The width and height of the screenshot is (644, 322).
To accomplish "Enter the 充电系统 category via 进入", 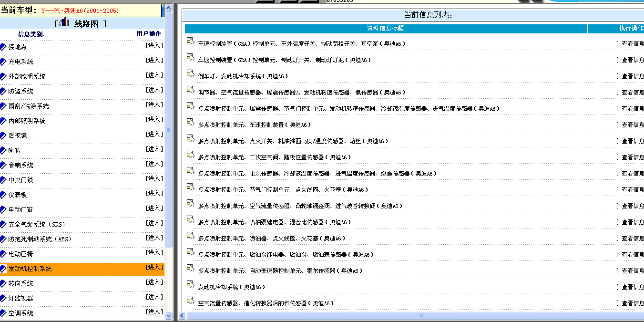I will point(154,61).
